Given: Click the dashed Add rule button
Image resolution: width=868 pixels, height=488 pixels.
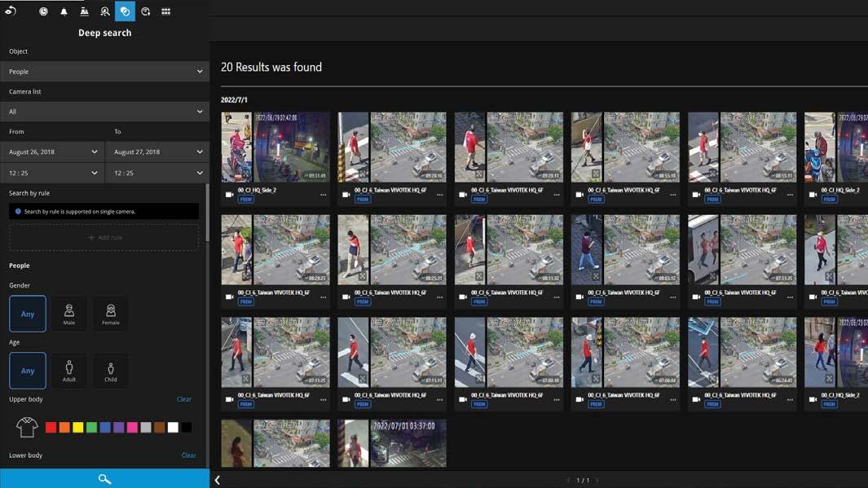Looking at the screenshot, I should click(104, 237).
